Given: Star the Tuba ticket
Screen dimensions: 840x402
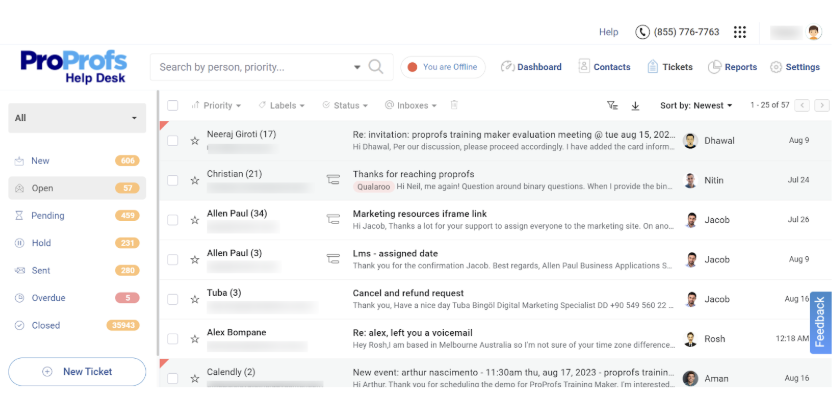Looking at the screenshot, I should pyautogui.click(x=194, y=300).
